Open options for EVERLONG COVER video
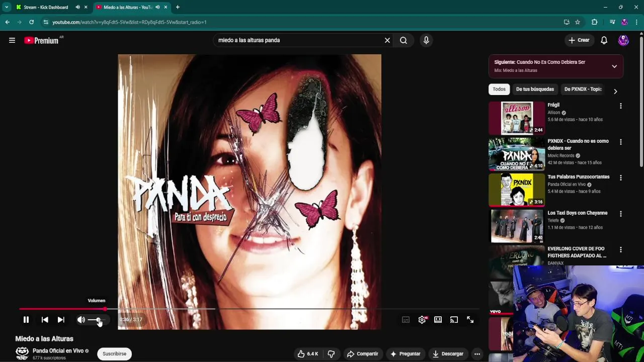This screenshot has width=644, height=362. (621, 250)
